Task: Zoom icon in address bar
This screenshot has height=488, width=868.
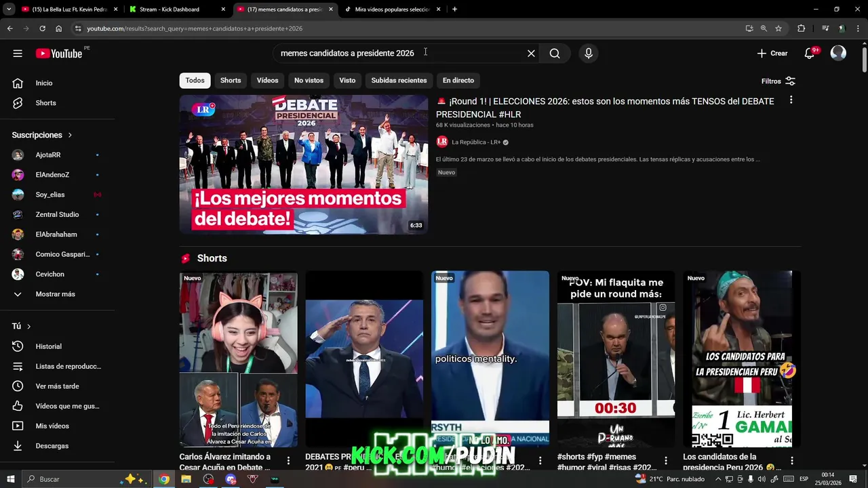Action: pyautogui.click(x=764, y=28)
